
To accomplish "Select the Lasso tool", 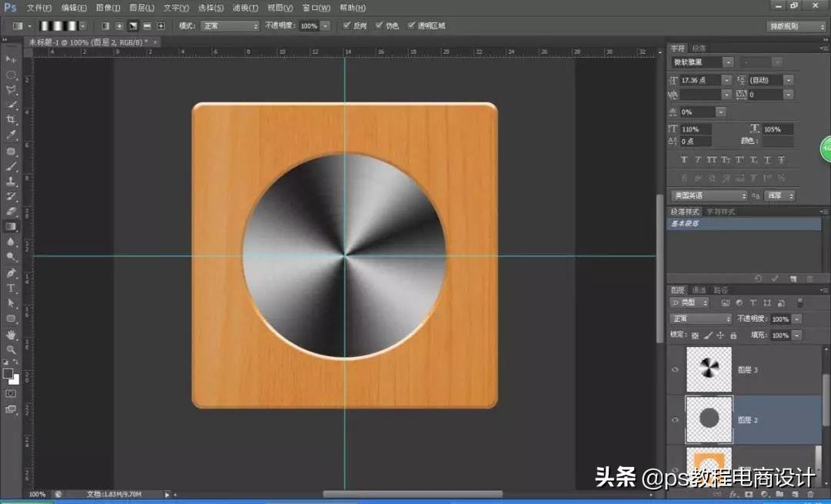I will (x=11, y=90).
